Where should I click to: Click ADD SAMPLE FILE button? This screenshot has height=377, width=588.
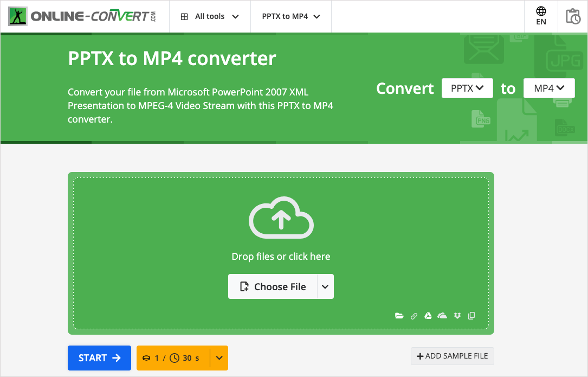pyautogui.click(x=453, y=356)
